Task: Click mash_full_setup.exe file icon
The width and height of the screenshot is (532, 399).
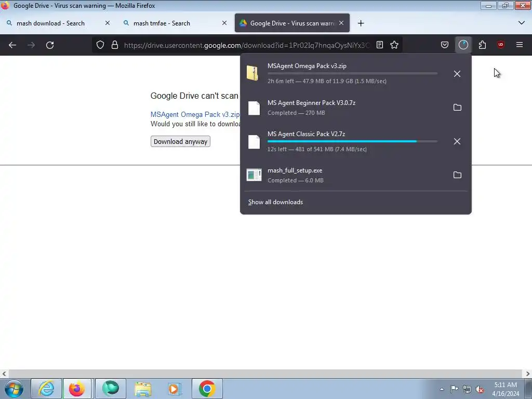Action: tap(254, 175)
